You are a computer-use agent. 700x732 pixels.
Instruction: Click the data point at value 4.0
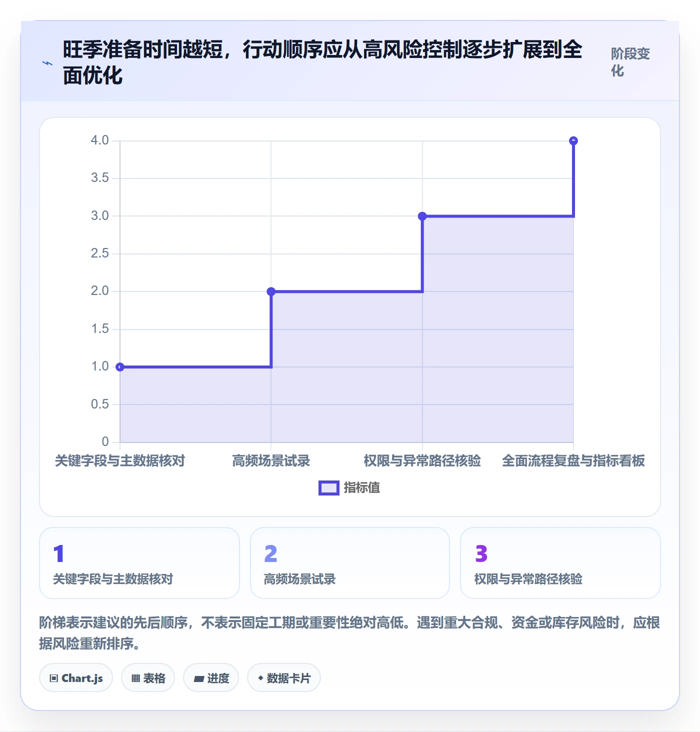click(573, 141)
